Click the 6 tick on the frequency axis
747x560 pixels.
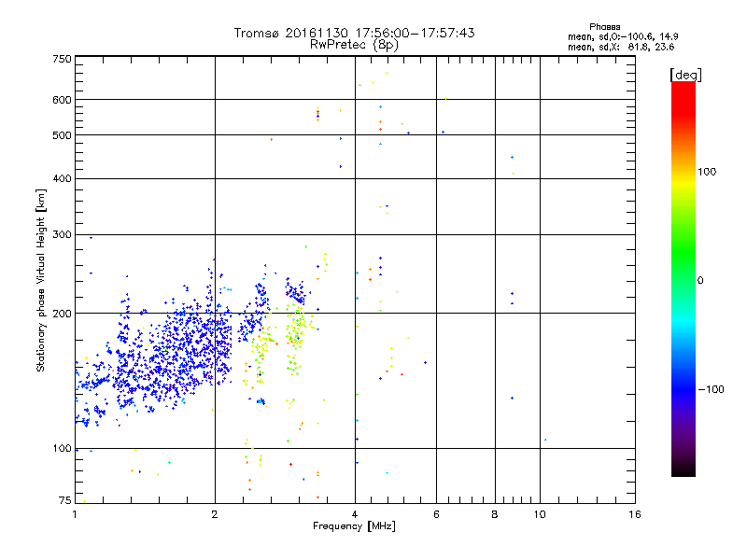(437, 515)
